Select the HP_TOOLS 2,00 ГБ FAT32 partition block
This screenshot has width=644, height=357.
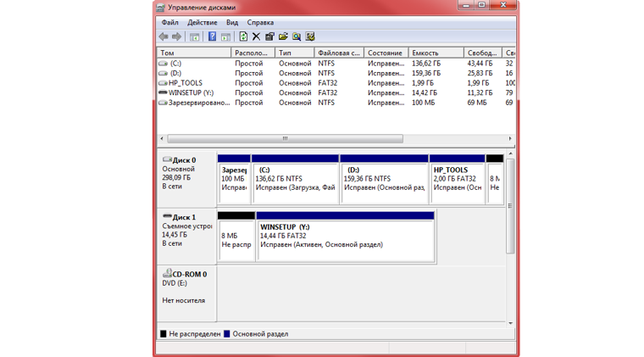pos(457,179)
